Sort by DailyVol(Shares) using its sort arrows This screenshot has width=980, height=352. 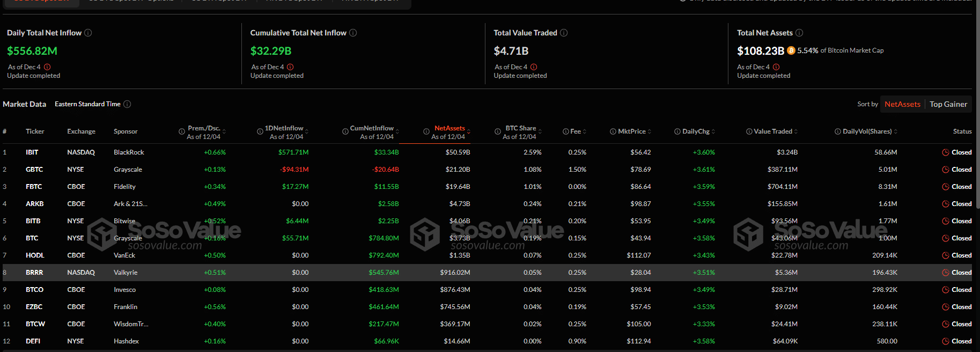pyautogui.click(x=896, y=131)
